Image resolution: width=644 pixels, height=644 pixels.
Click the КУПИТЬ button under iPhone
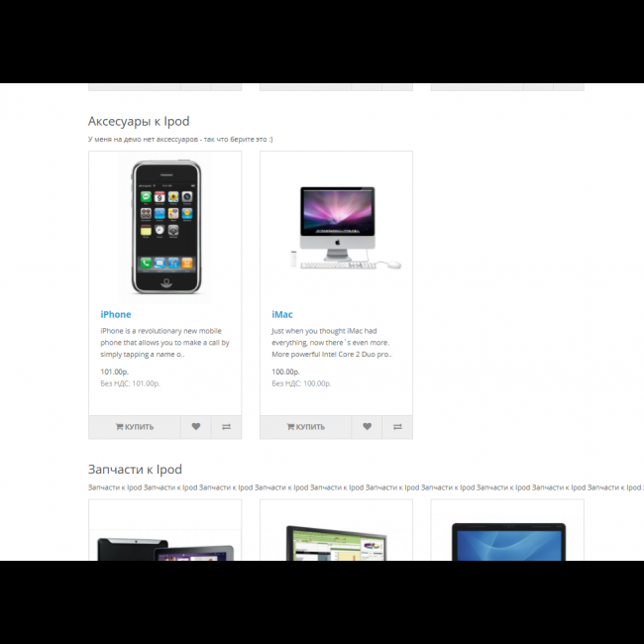pos(135,427)
